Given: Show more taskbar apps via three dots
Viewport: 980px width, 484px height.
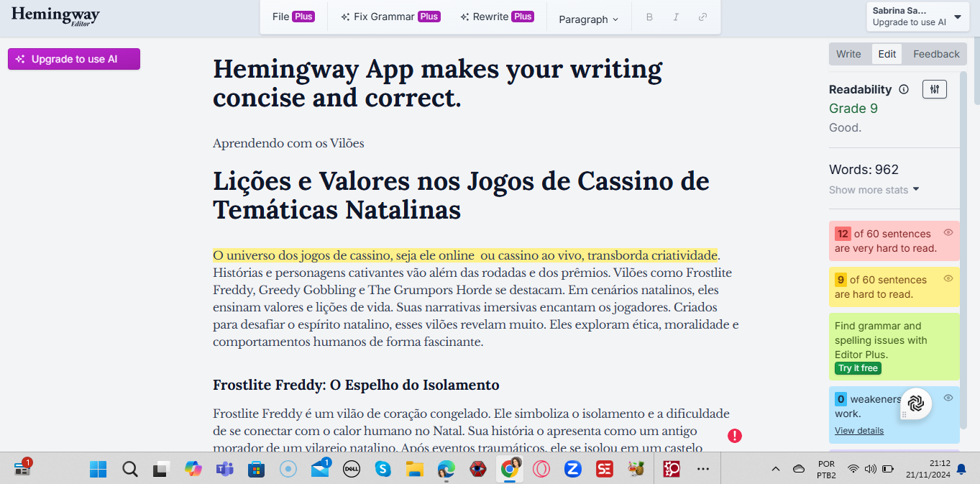Looking at the screenshot, I should click(703, 470).
